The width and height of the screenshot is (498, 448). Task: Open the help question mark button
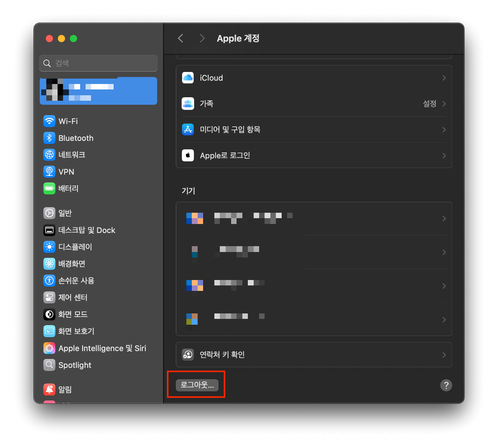click(446, 385)
